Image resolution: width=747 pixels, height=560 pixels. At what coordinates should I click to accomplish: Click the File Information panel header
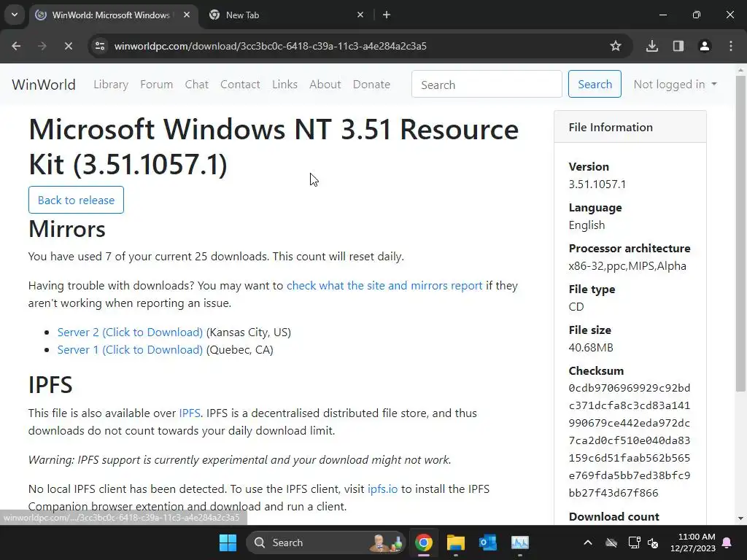click(x=630, y=127)
